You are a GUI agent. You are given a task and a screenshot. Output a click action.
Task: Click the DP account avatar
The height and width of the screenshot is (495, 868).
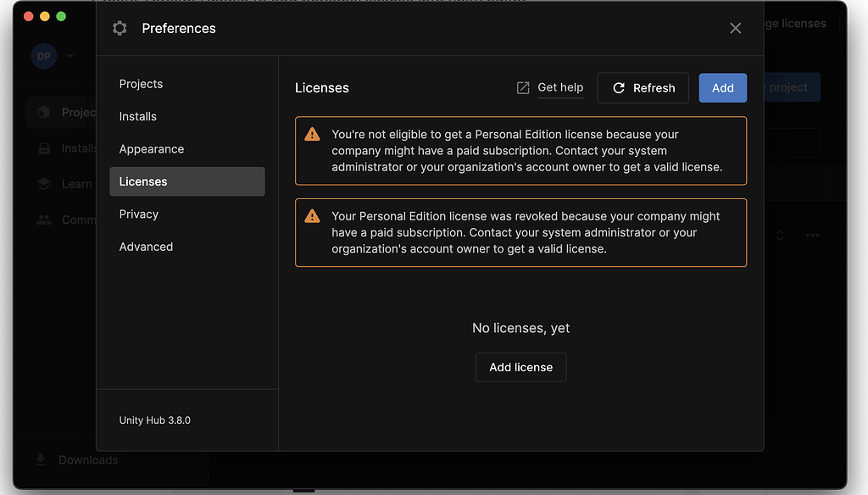pyautogui.click(x=44, y=57)
